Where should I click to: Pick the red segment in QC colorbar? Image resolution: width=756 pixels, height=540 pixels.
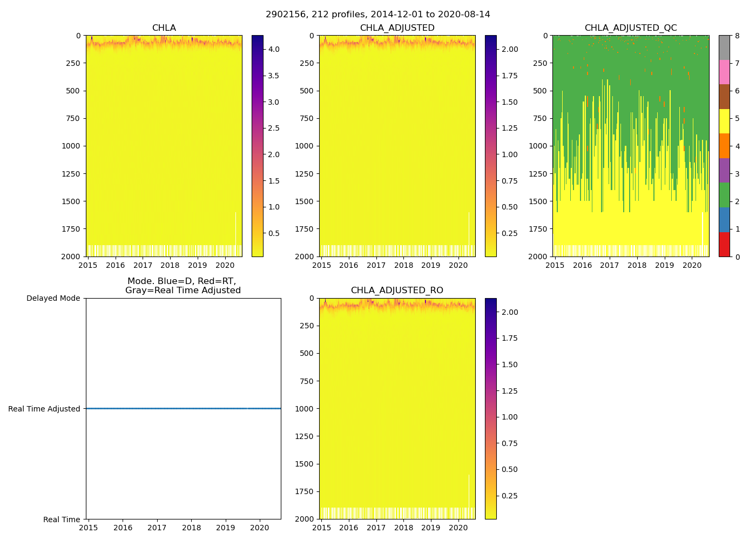pyautogui.click(x=724, y=244)
